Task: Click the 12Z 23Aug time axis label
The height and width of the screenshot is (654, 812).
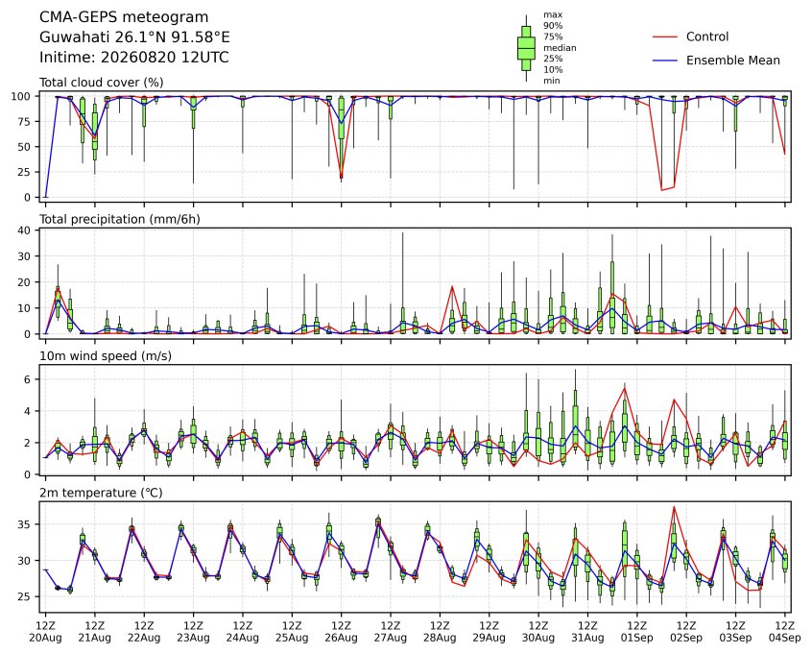Action: point(193,632)
